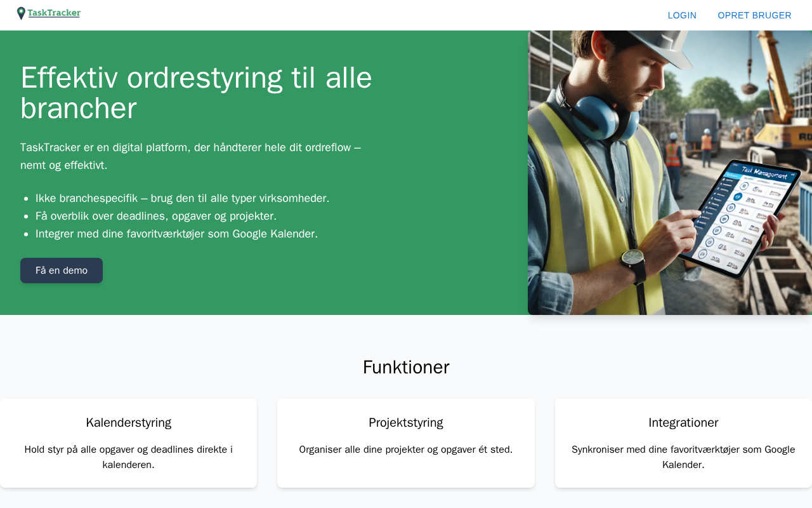
Task: Click the Effektiv ordrestyring til alle brancher headline
Action: tap(196, 93)
